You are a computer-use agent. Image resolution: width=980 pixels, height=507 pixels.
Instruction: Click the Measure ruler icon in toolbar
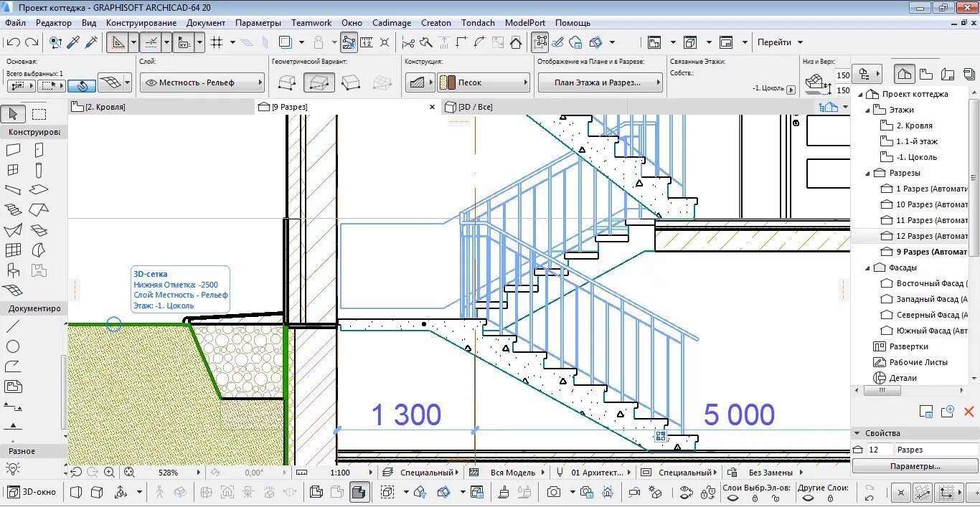[367, 42]
